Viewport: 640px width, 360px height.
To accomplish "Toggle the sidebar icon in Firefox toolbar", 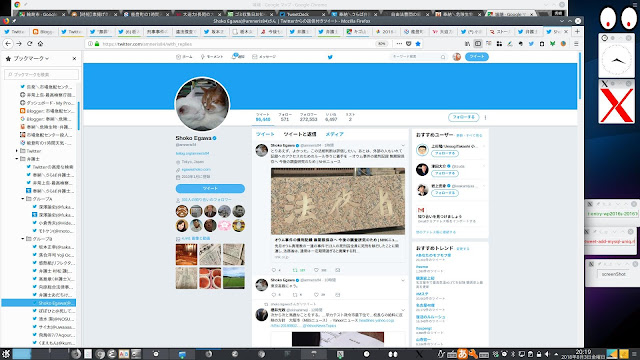I will (x=478, y=44).
